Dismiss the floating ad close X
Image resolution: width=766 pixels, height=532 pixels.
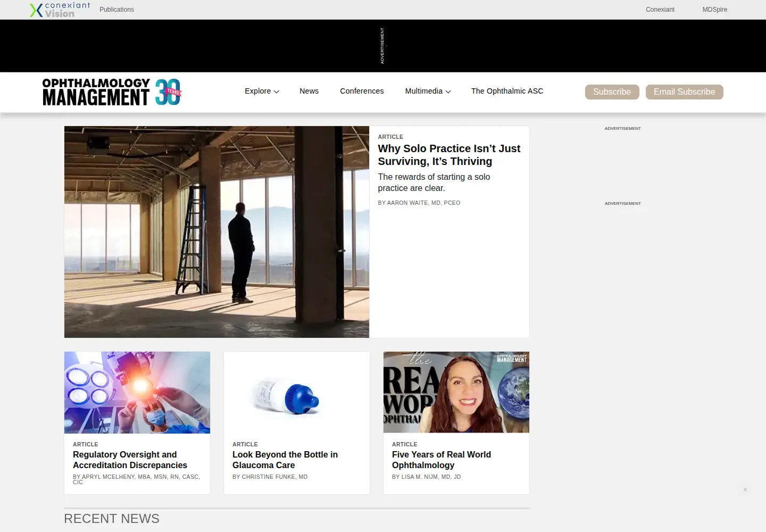coord(745,489)
